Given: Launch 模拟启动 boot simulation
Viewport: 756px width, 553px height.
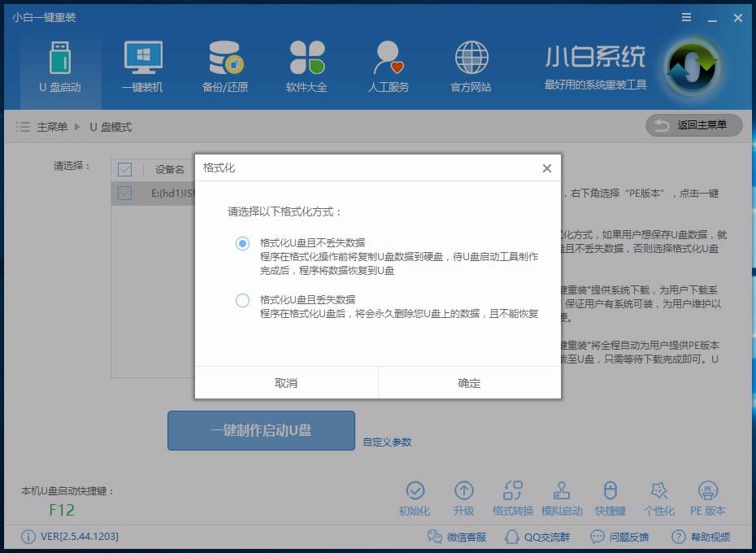Looking at the screenshot, I should click(x=563, y=497).
